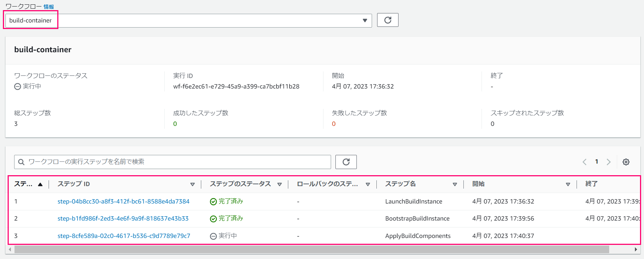
Task: Focus the step name search field
Action: coord(173,162)
